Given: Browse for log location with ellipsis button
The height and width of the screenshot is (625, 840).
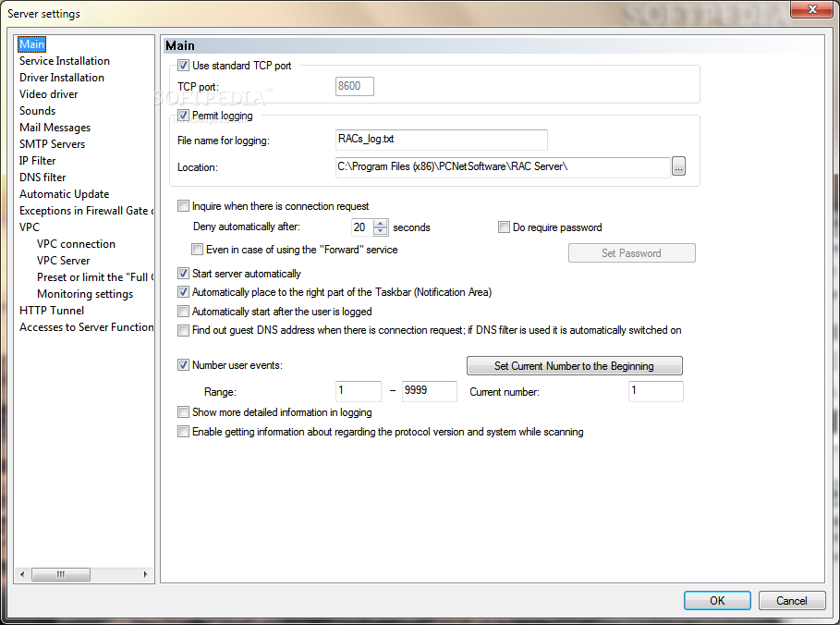Looking at the screenshot, I should click(x=679, y=166).
